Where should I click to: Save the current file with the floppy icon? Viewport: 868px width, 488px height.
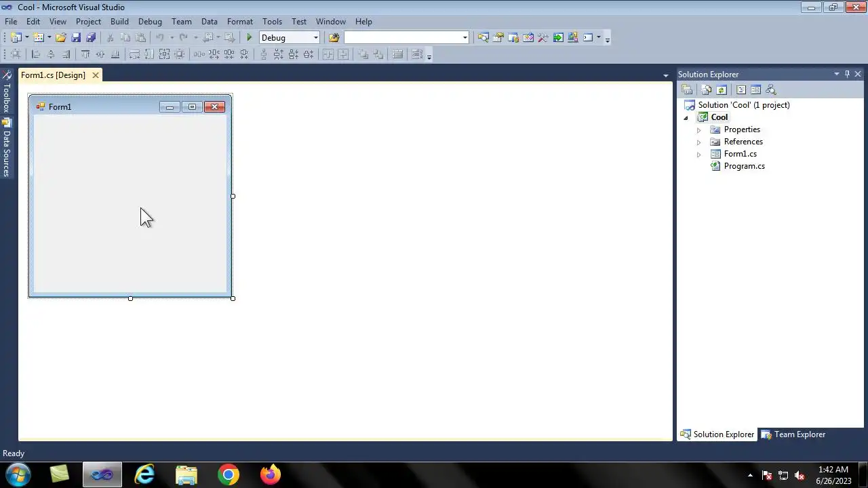point(76,38)
